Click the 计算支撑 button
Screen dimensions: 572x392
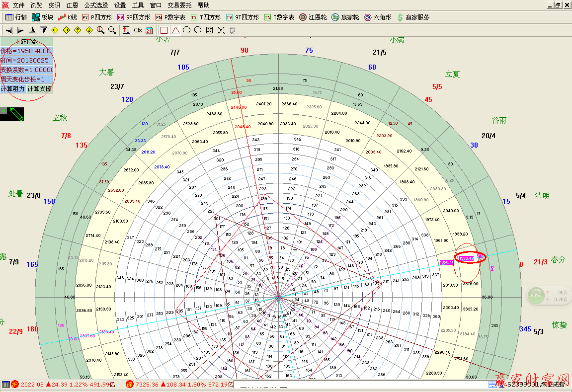[39, 89]
